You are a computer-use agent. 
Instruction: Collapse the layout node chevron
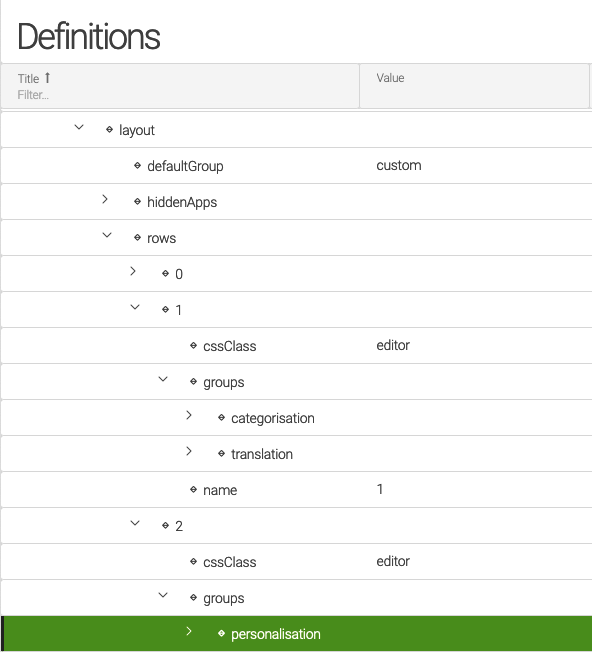click(79, 127)
